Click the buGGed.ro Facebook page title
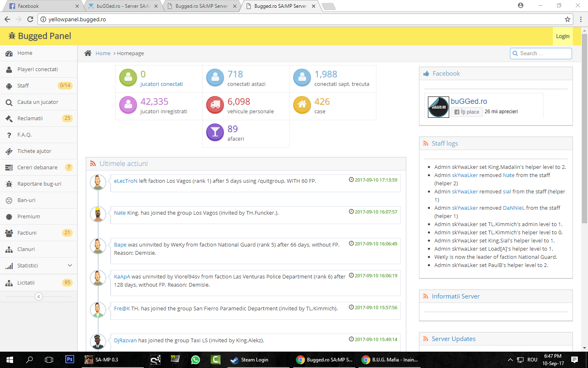The height and width of the screenshot is (368, 588). click(469, 101)
